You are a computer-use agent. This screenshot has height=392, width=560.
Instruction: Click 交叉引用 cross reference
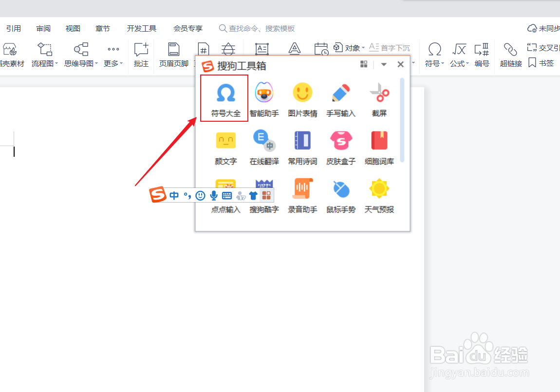coord(543,48)
